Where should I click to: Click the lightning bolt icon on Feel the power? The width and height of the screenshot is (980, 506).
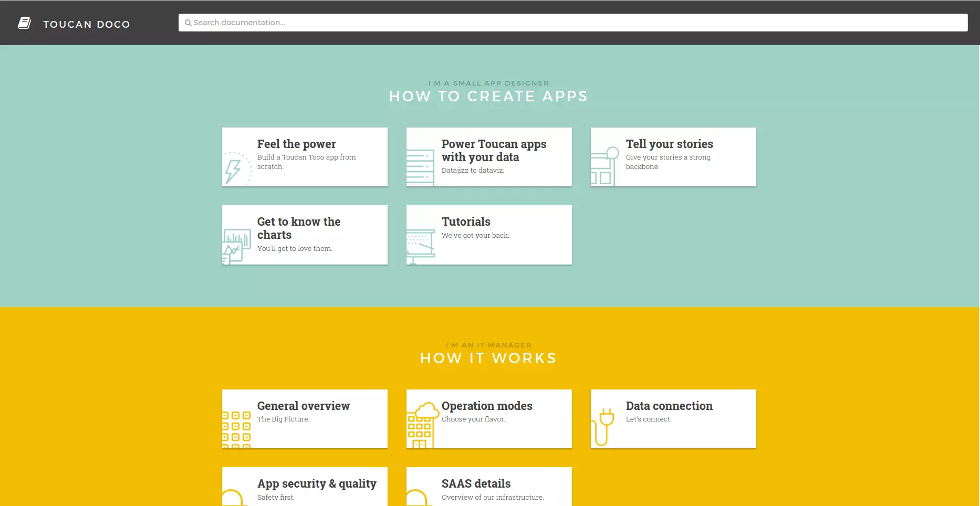235,169
